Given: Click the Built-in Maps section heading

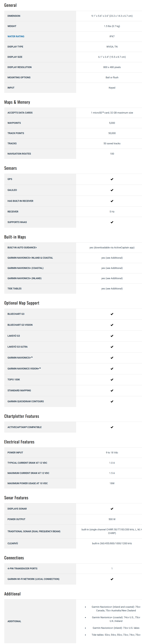Looking at the screenshot, I should (x=15, y=237).
